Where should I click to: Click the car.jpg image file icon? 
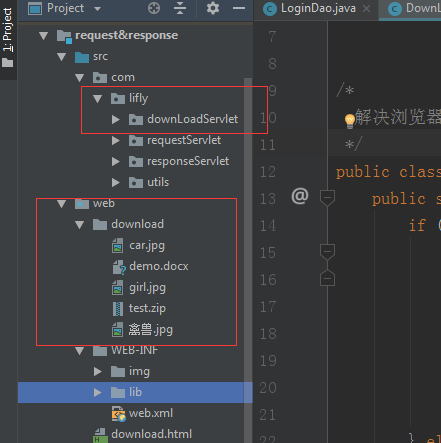point(117,246)
